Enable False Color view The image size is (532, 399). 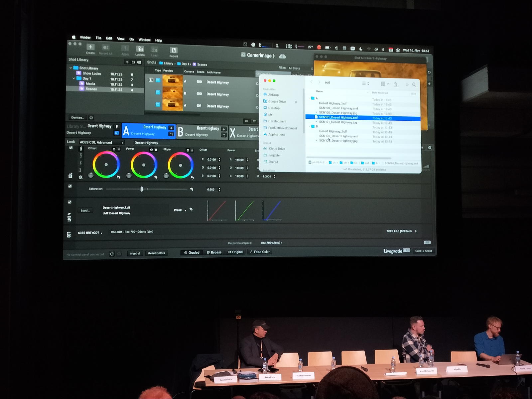pos(260,252)
